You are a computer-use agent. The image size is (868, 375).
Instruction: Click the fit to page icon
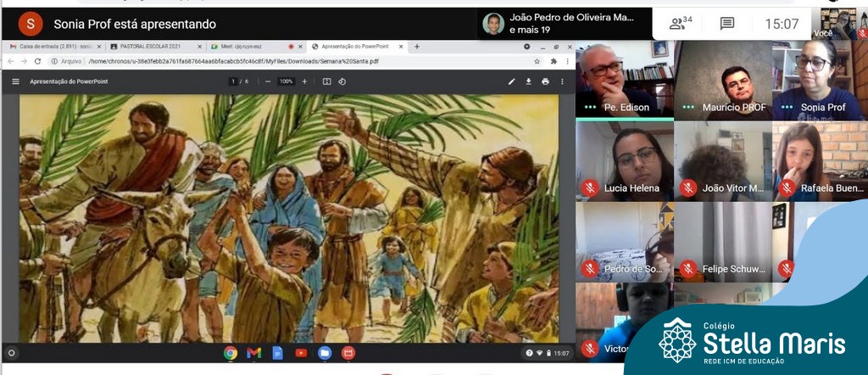click(326, 81)
